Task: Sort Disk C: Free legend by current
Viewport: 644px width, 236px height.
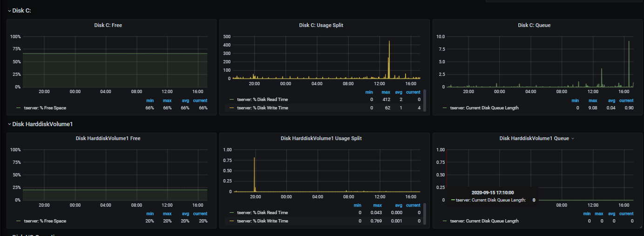Action: coord(200,101)
